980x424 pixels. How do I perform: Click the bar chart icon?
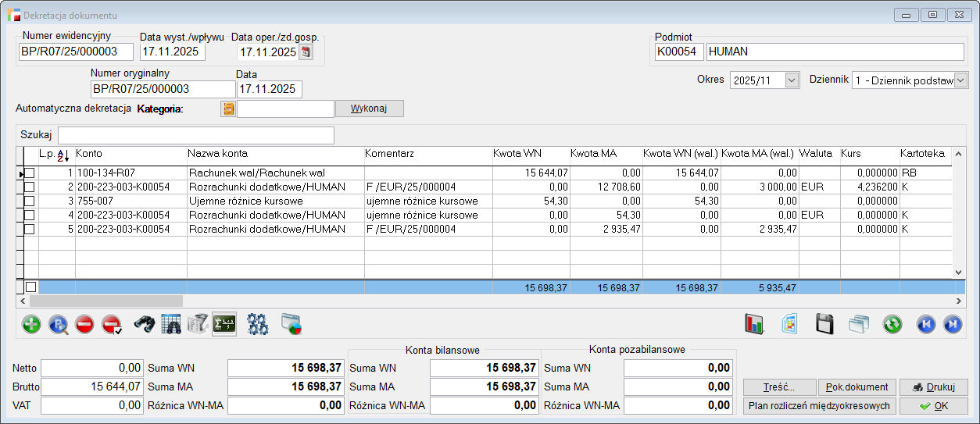point(754,324)
